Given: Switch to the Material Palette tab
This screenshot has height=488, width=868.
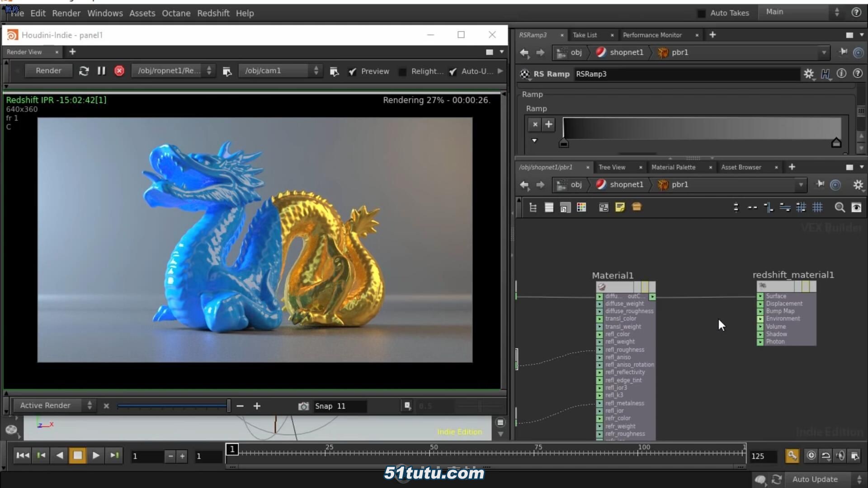Looking at the screenshot, I should point(673,168).
